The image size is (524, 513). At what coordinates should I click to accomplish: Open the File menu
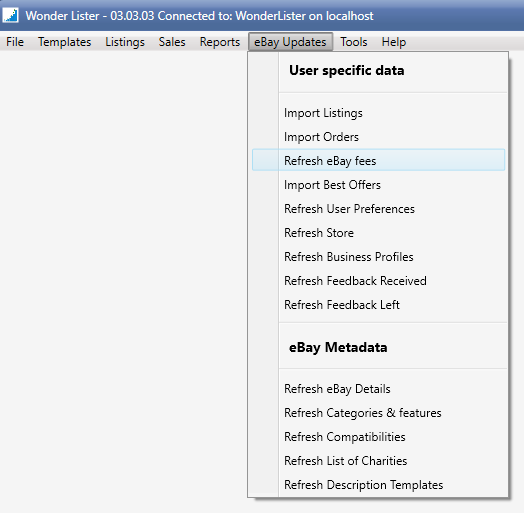15,42
